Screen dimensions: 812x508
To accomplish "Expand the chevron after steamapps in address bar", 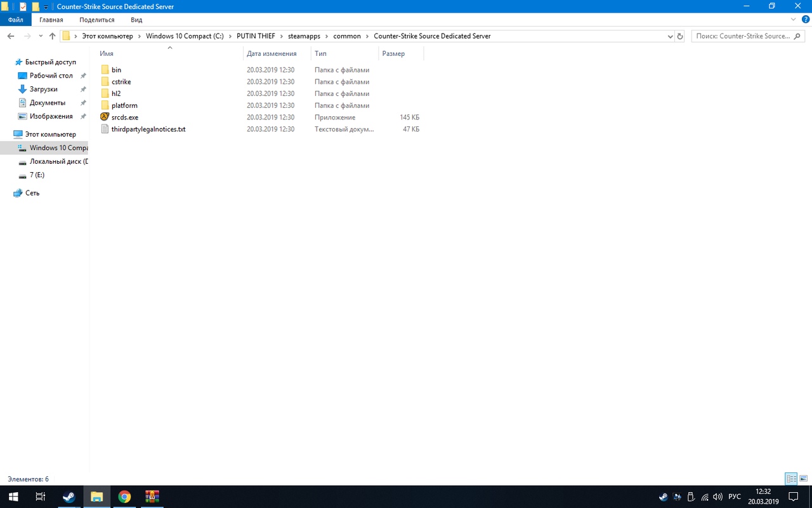I will pos(327,36).
